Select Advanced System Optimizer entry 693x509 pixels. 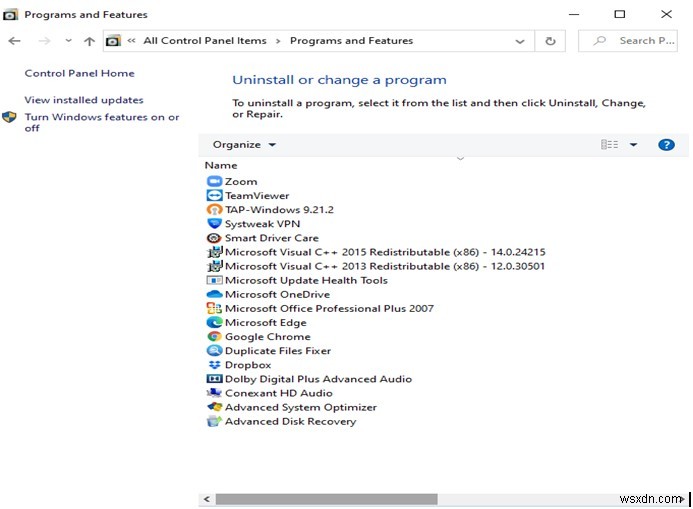tap(301, 407)
